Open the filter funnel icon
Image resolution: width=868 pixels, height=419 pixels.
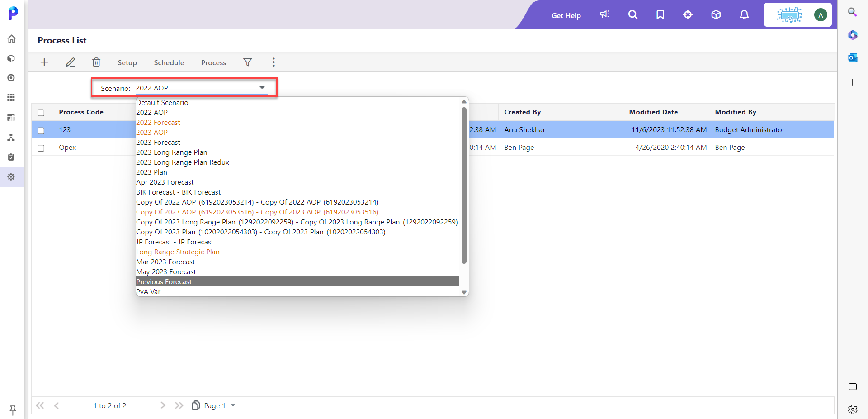point(248,62)
